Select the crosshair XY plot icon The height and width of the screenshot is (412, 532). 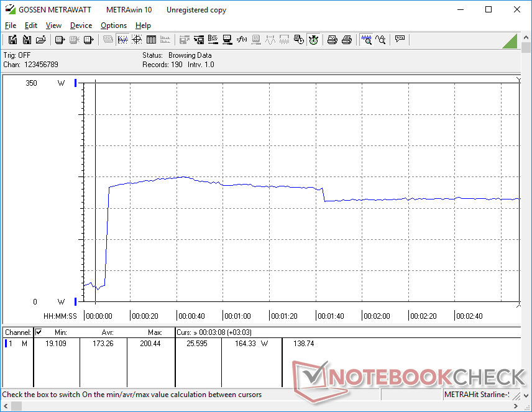click(137, 40)
